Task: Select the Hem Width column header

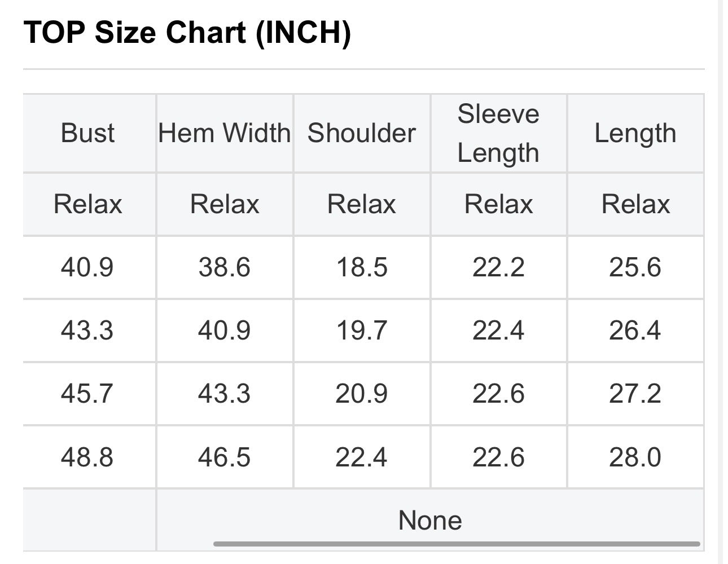Action: coord(225,133)
